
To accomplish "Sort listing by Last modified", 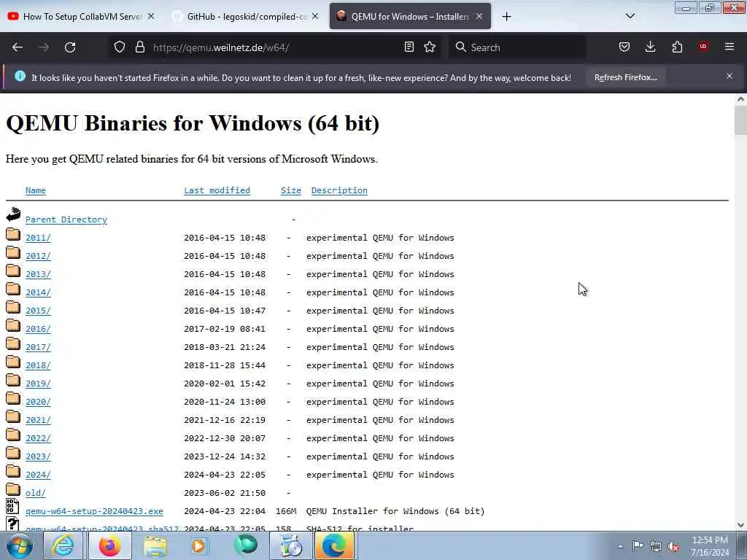I will pos(217,190).
